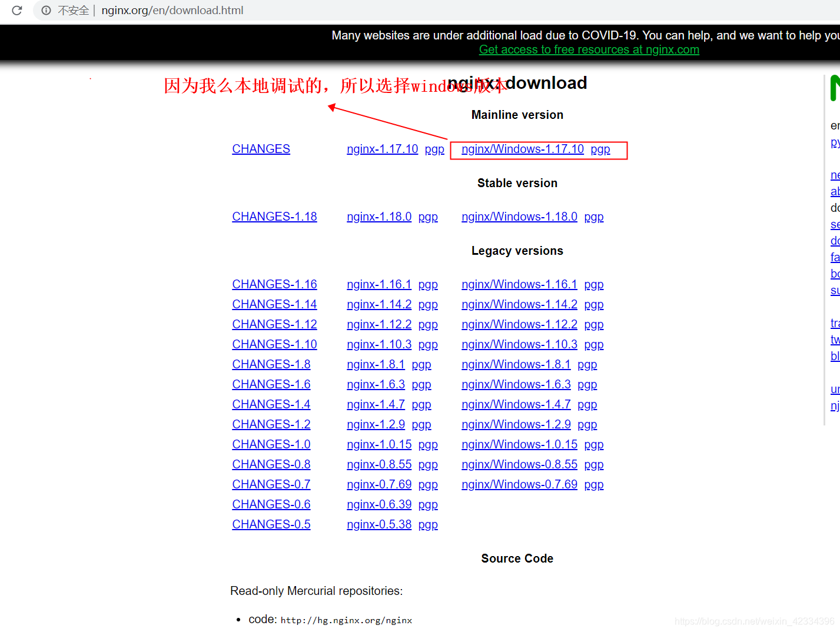Download nginx/Windows-1.0.15
This screenshot has width=840, height=632.
519,444
